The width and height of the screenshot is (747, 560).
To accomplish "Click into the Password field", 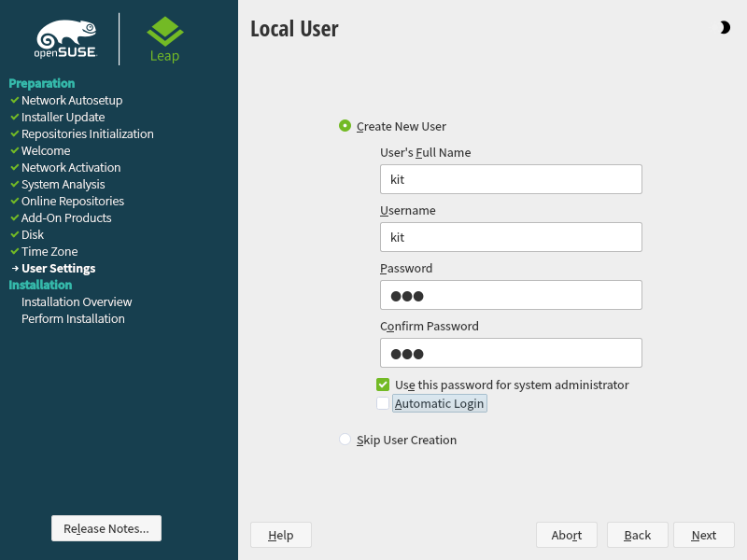I will [x=511, y=295].
